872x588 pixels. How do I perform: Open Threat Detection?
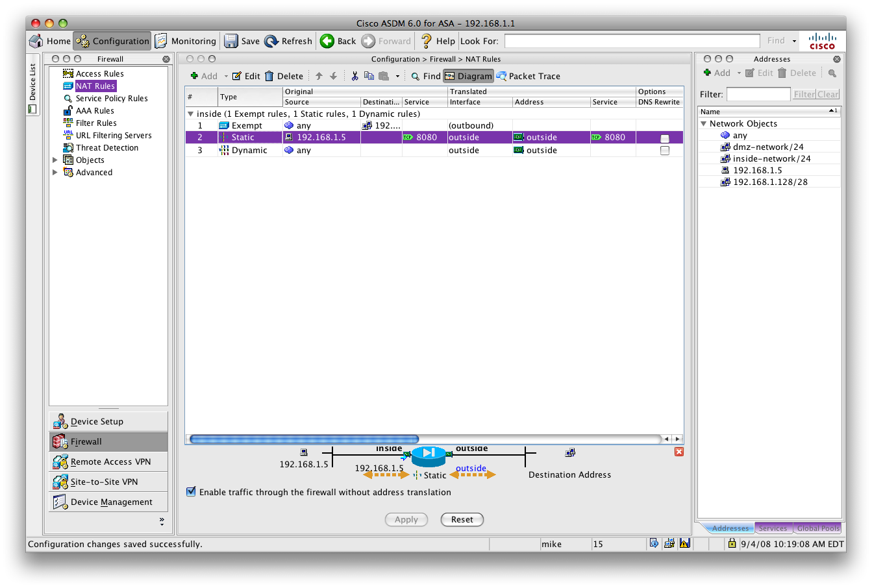101,147
